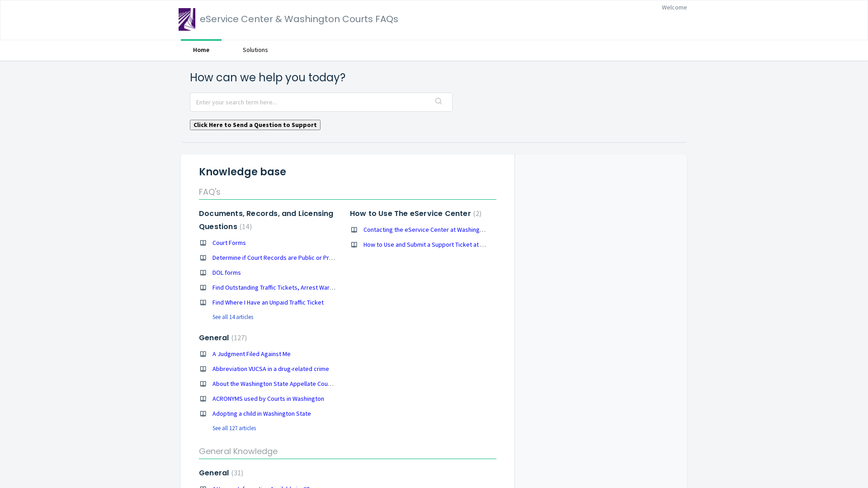This screenshot has width=868, height=488.
Task: Click book icon beside Contacting the eService Center
Action: point(354,230)
